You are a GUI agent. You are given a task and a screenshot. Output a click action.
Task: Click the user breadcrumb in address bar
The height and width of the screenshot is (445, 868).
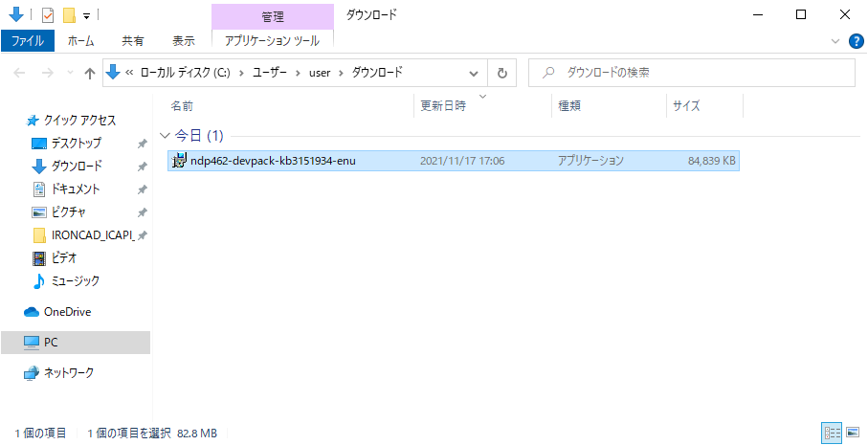(319, 73)
